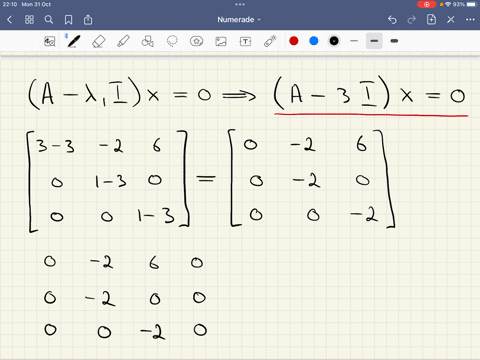Undo the last stroke

pos(392,20)
